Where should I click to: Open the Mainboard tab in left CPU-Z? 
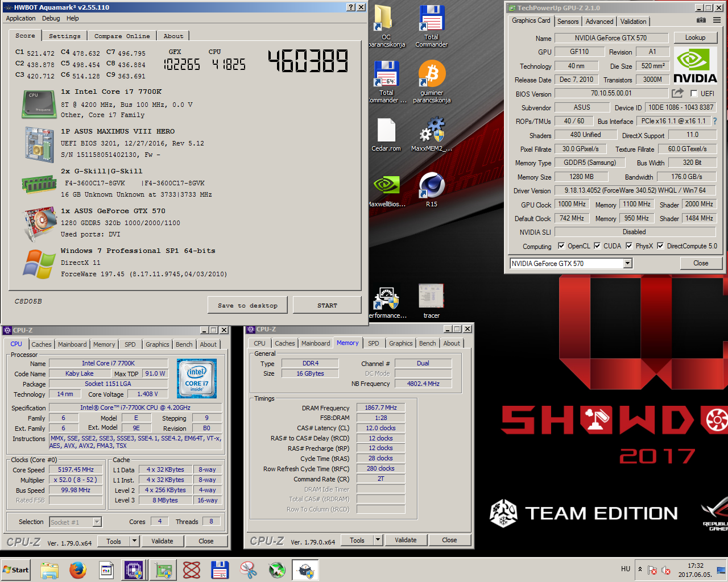pos(72,344)
